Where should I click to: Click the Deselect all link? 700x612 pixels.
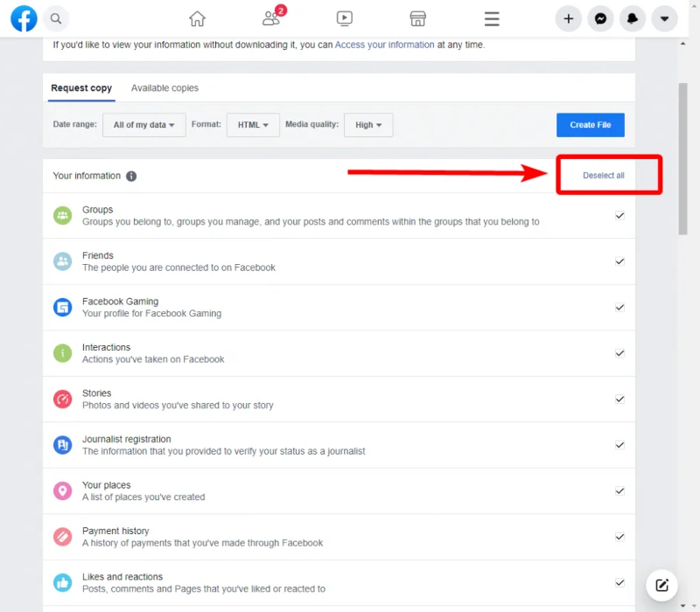click(605, 175)
